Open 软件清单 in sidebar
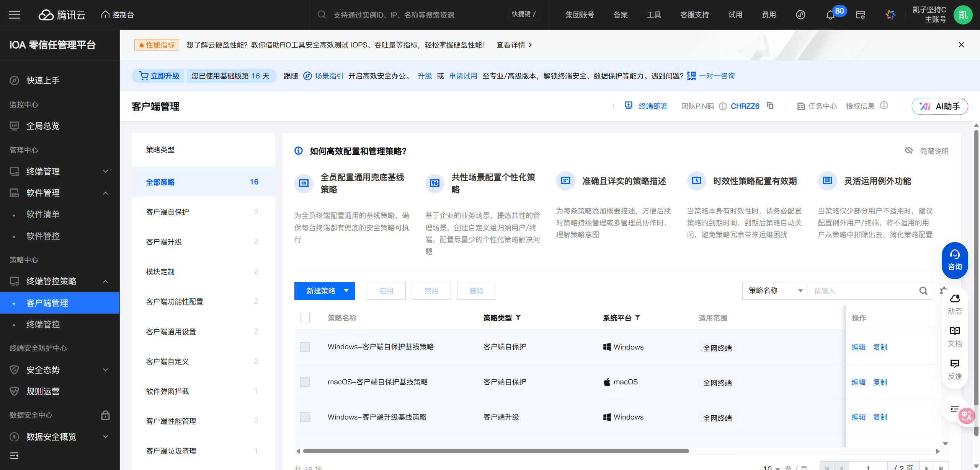This screenshot has height=470, width=980. coord(43,214)
